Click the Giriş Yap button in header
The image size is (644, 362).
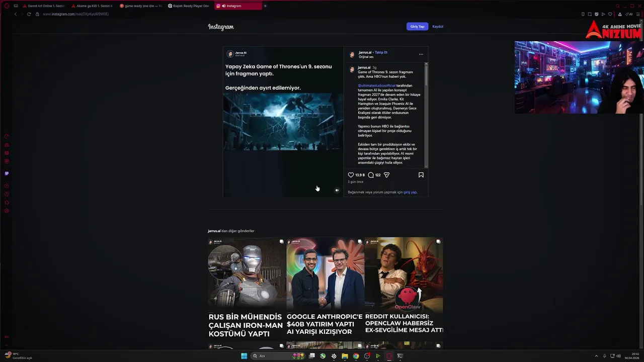tap(417, 26)
